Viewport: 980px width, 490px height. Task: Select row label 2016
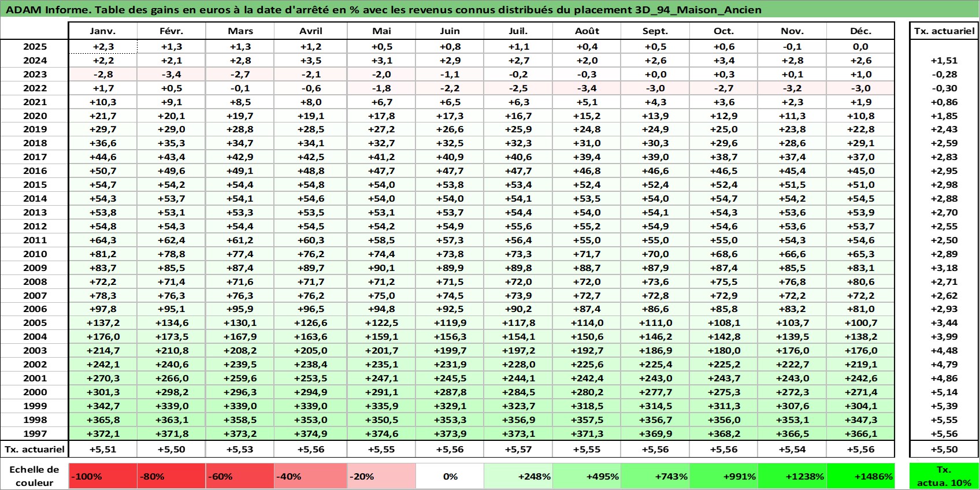(x=35, y=171)
